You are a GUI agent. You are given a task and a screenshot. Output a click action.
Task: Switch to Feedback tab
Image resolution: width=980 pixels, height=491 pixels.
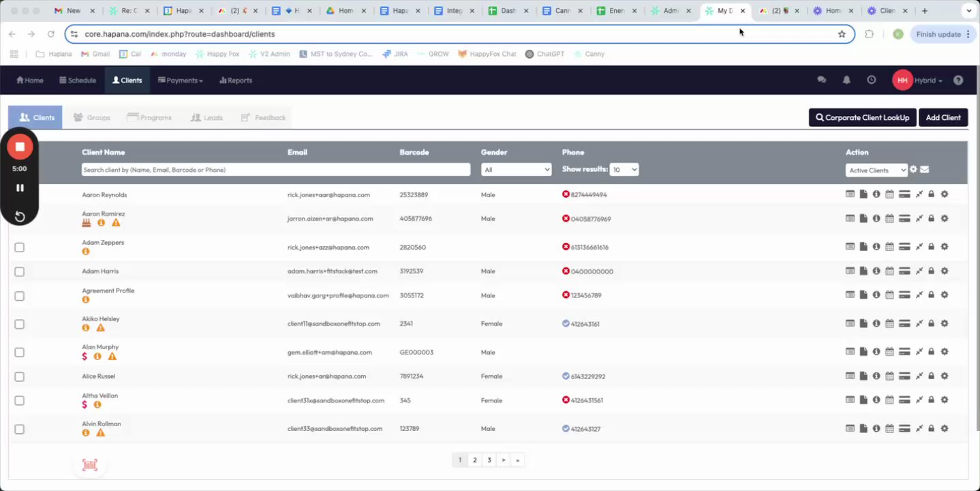(263, 117)
